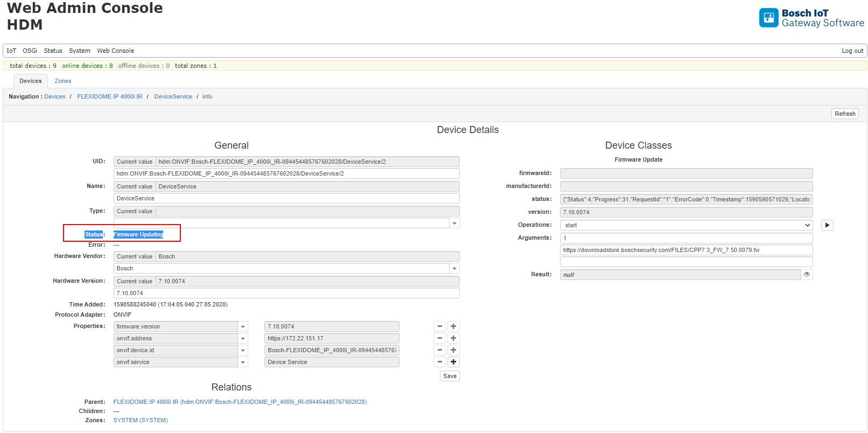Click plus icon beside firmware.version property
Image resolution: width=868 pixels, height=433 pixels.
point(453,326)
